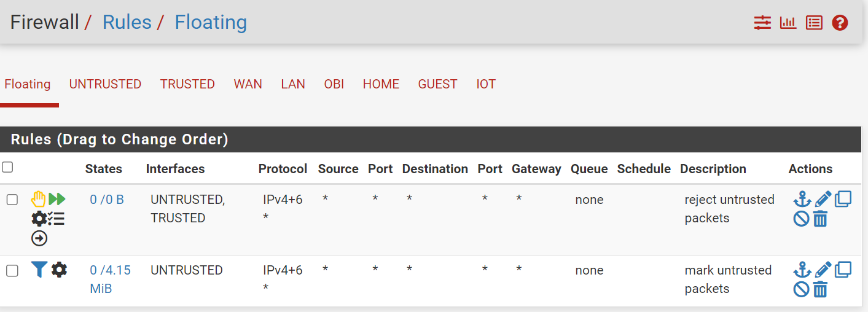This screenshot has width=868, height=312.
Task: Switch to the WAN tab
Action: [248, 84]
